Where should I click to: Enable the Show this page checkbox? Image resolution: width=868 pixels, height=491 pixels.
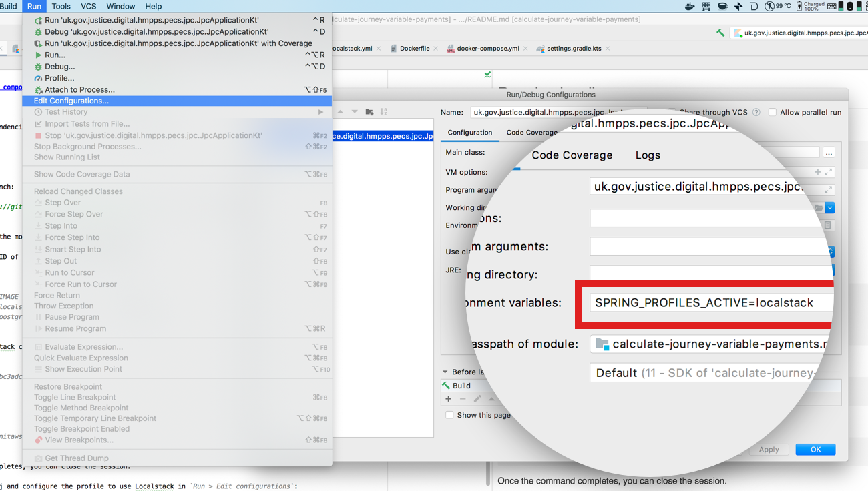450,415
